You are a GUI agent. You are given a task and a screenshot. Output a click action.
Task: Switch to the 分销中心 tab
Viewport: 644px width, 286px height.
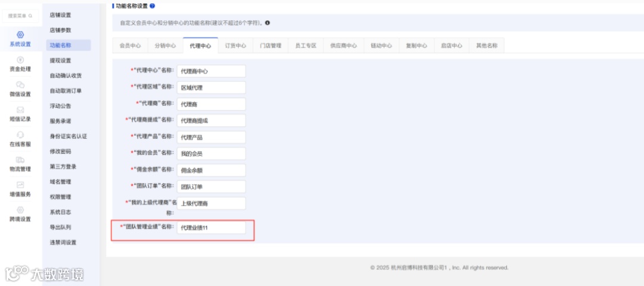coord(165,45)
